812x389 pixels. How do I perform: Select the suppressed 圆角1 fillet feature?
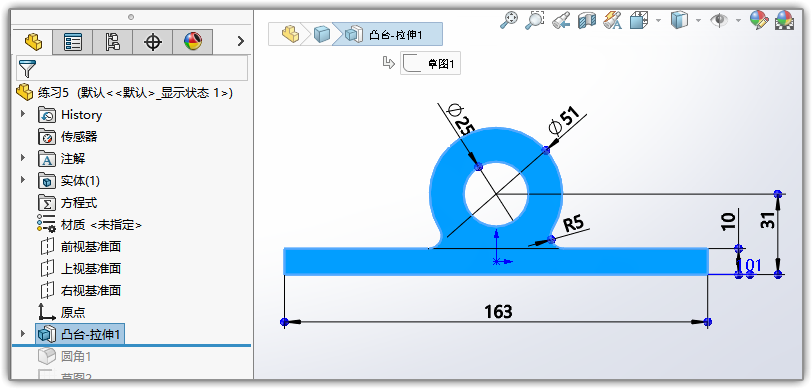click(x=64, y=356)
